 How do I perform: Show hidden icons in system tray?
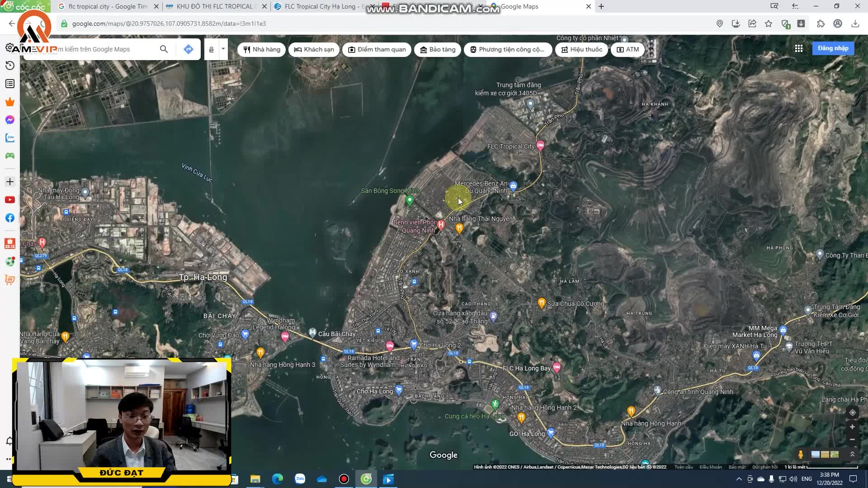pos(739,479)
